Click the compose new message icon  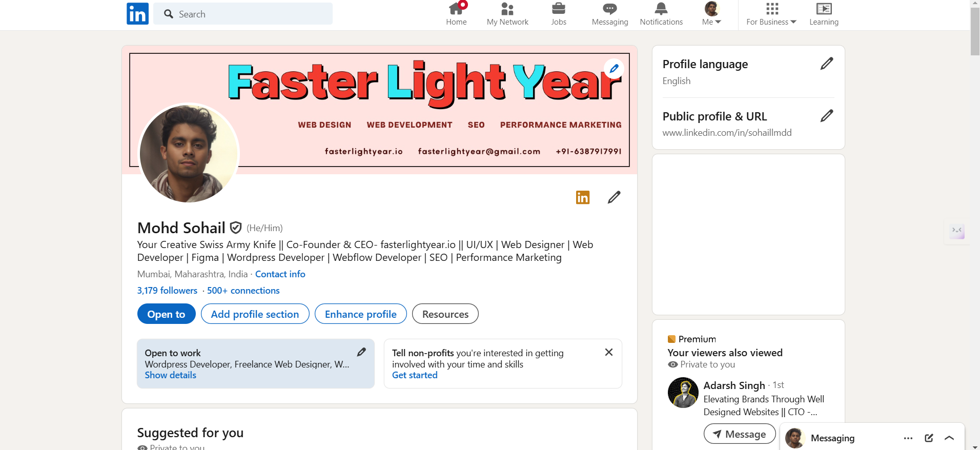(929, 438)
